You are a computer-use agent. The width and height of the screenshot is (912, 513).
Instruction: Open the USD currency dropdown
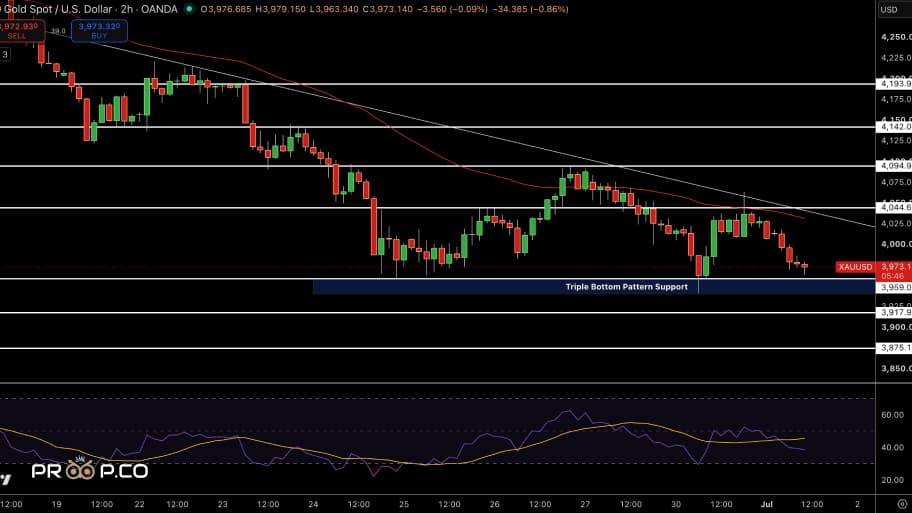point(893,9)
